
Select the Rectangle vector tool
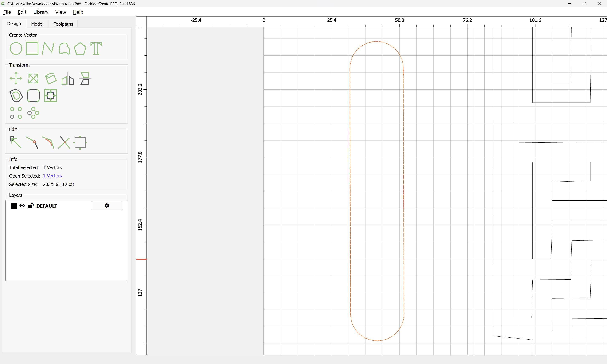[x=32, y=48]
